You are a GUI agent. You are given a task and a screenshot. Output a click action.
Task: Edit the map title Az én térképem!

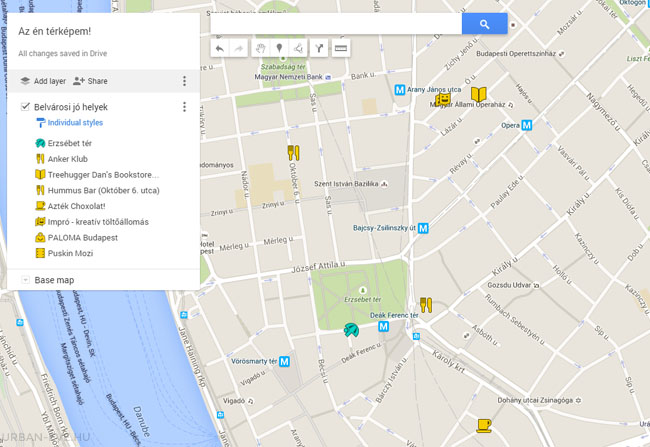click(54, 32)
